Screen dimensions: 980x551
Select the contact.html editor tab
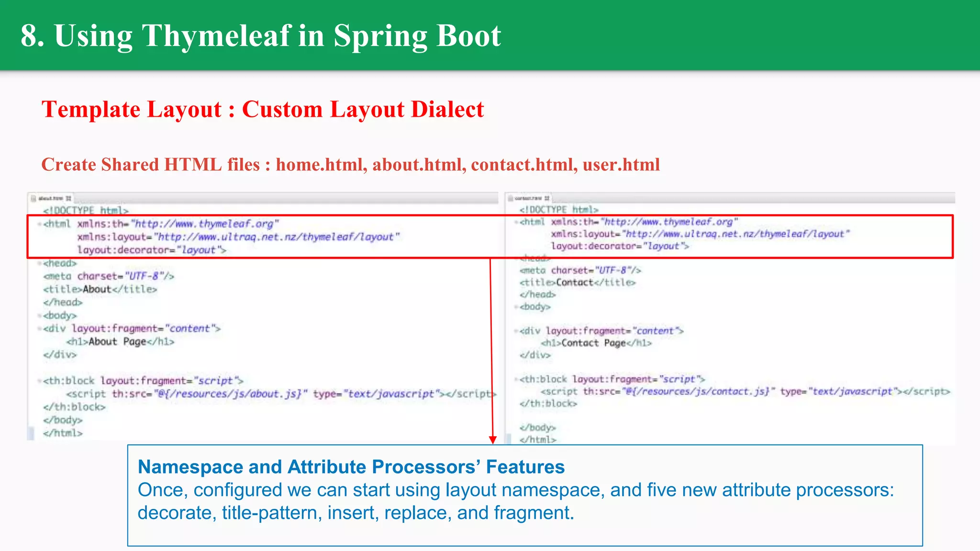pos(528,198)
